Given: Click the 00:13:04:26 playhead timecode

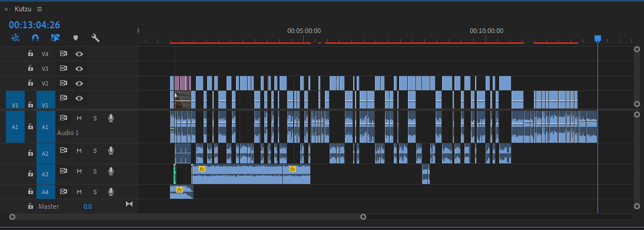Looking at the screenshot, I should click(x=35, y=25).
